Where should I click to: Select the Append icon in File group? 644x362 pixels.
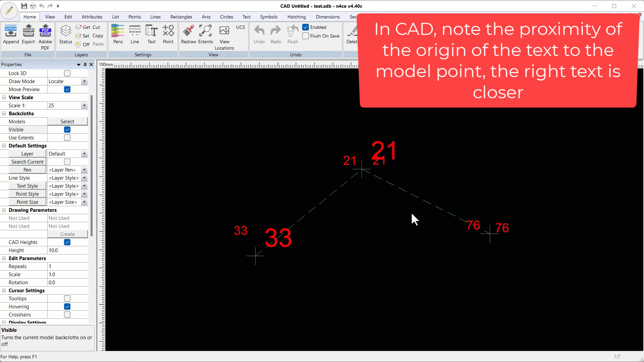pyautogui.click(x=11, y=34)
